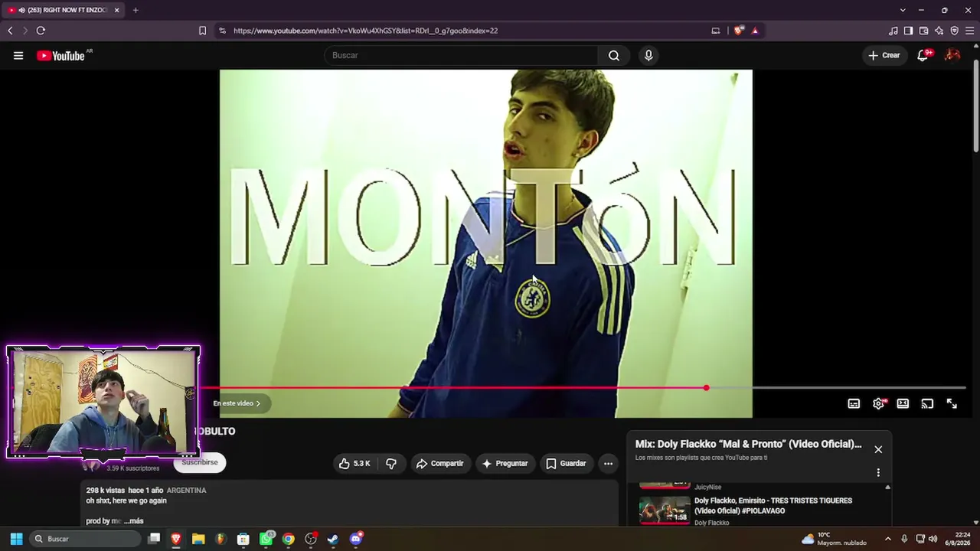The height and width of the screenshot is (551, 980).
Task: Open Brave Rewards triangle icon
Action: click(755, 31)
